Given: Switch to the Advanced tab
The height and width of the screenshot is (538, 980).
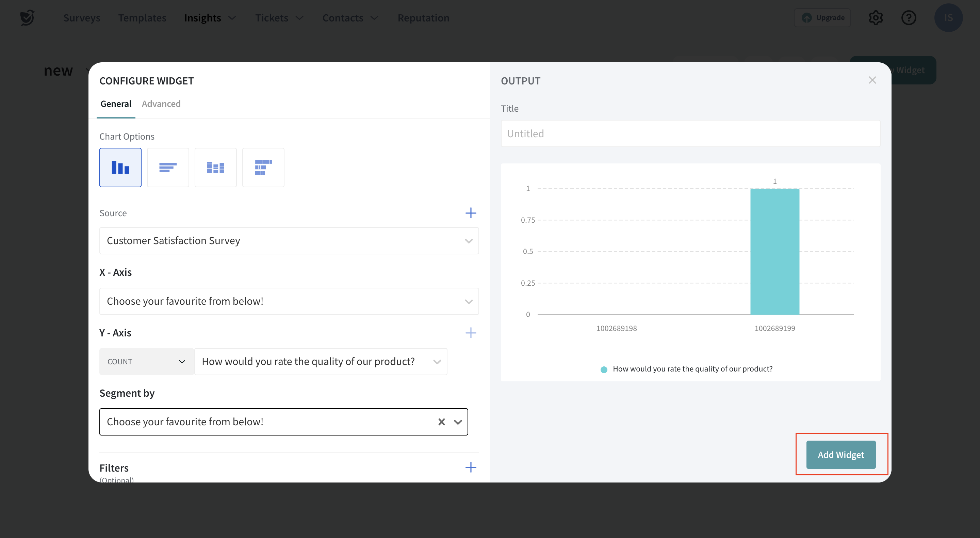Looking at the screenshot, I should tap(161, 104).
